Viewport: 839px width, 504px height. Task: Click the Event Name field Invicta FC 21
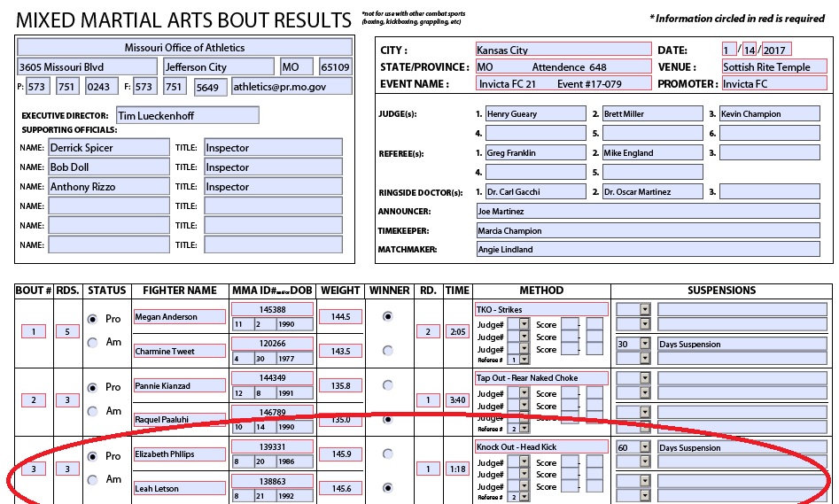click(563, 83)
